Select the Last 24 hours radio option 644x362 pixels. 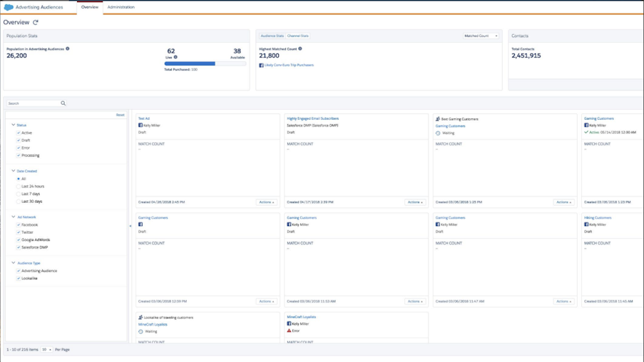[x=19, y=186]
